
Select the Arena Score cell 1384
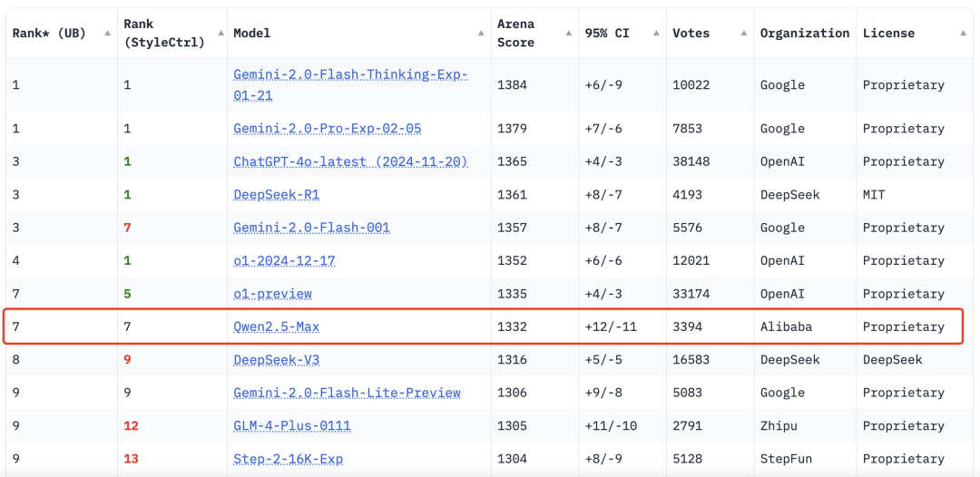[x=513, y=85]
